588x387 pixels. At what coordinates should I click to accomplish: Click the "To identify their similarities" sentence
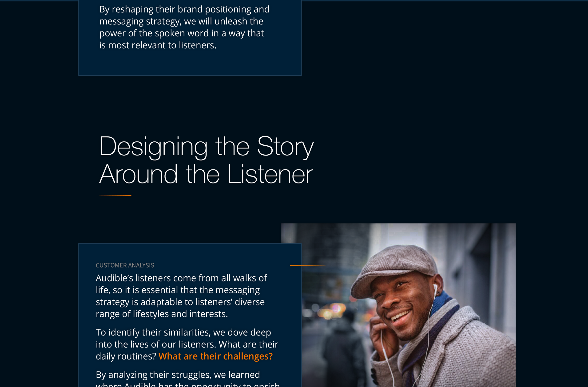(187, 344)
